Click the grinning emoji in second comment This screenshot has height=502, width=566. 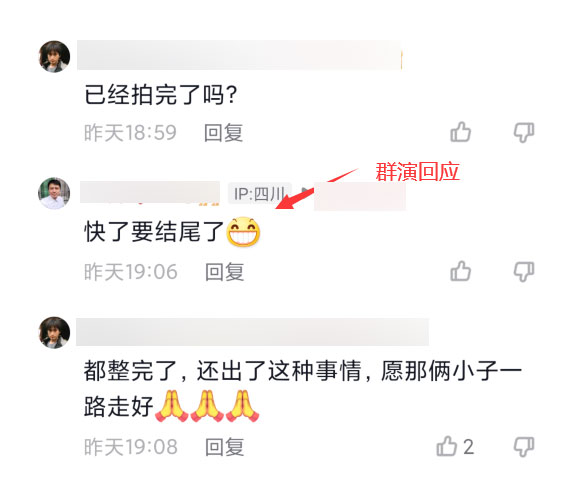243,232
